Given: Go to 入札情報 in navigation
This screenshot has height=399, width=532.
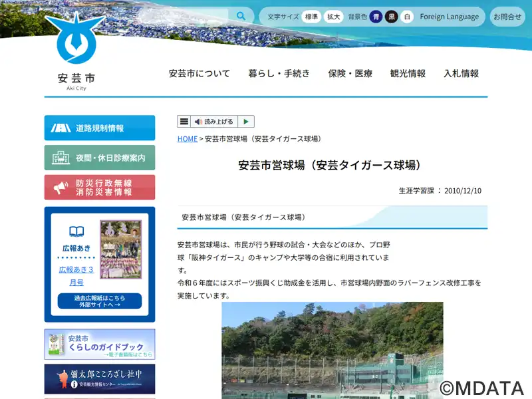Looking at the screenshot, I should 461,74.
